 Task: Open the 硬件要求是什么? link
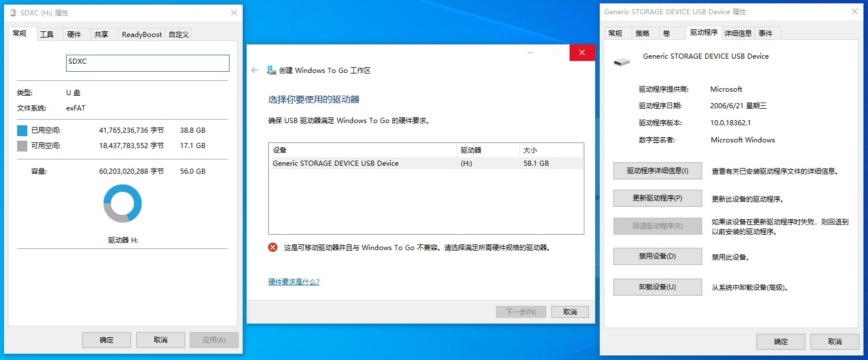(x=294, y=282)
